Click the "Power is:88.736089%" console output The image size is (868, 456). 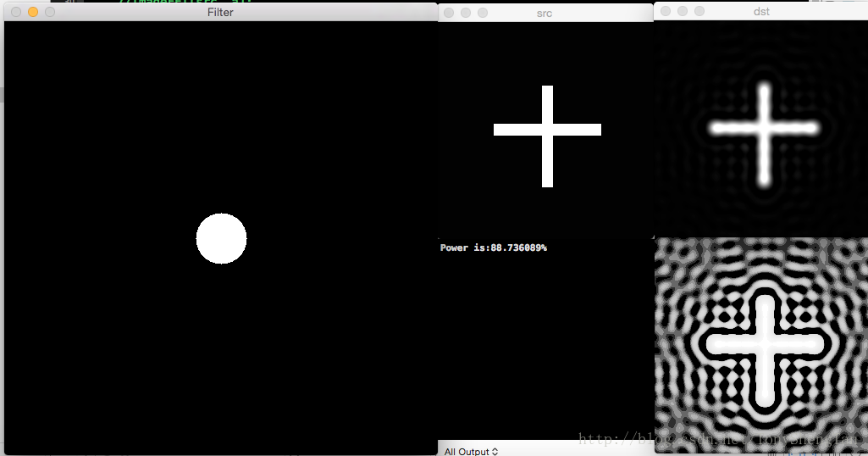pyautogui.click(x=493, y=247)
